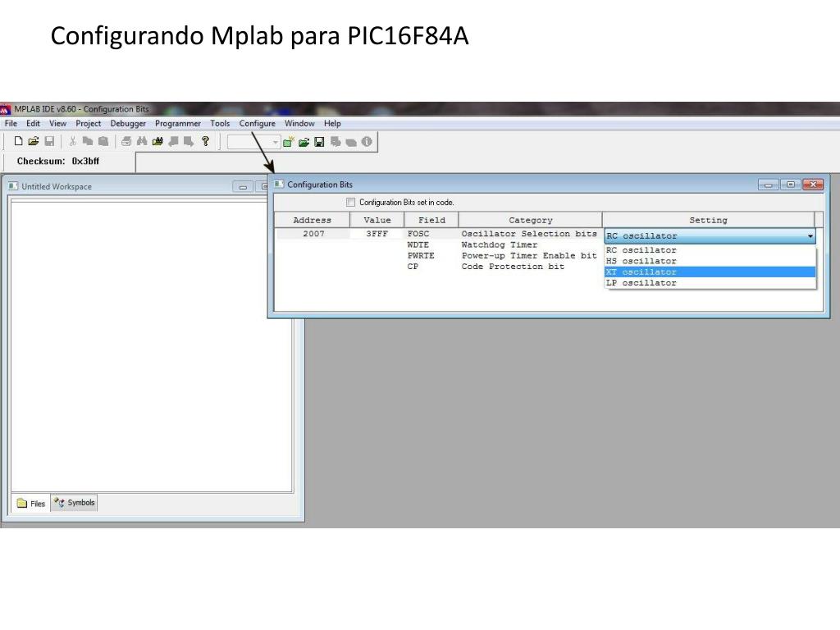This screenshot has width=840, height=630.
Task: Minimize the Configuration Bits window
Action: [x=768, y=185]
